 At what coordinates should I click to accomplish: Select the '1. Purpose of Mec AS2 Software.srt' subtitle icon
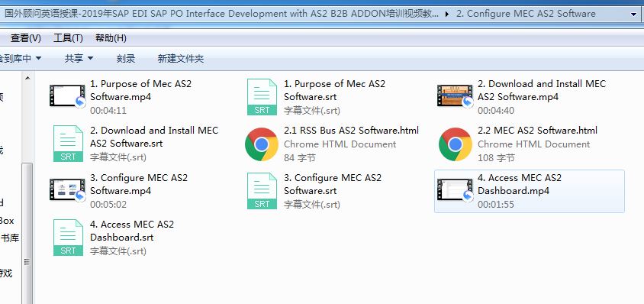click(262, 97)
